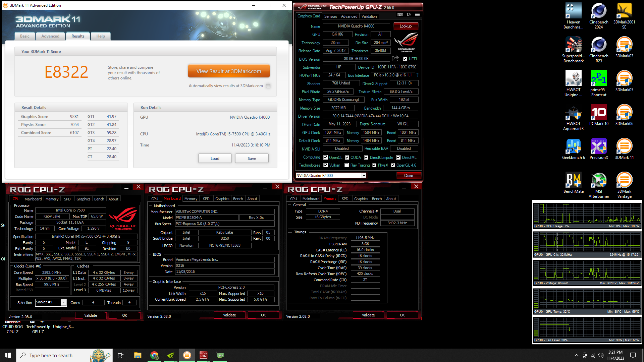
Task: Toggle Ray Tracing checkbox in GPU-Z
Action: [x=347, y=165]
